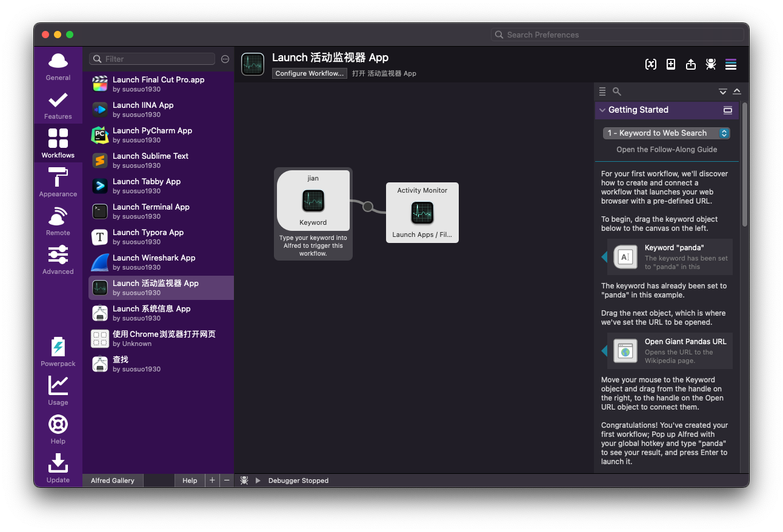Image resolution: width=783 pixels, height=532 pixels.
Task: Select the Launch IINA App workflow
Action: 161,110
